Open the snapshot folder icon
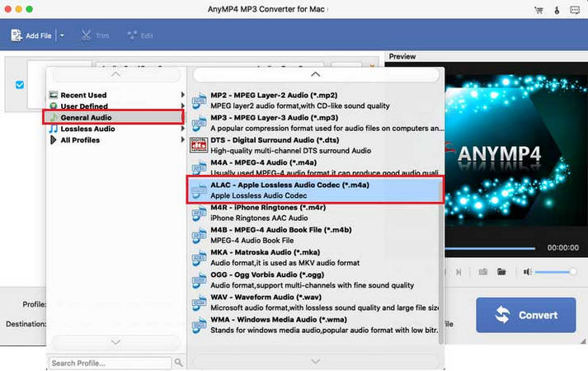The image size is (588, 371). click(x=501, y=272)
